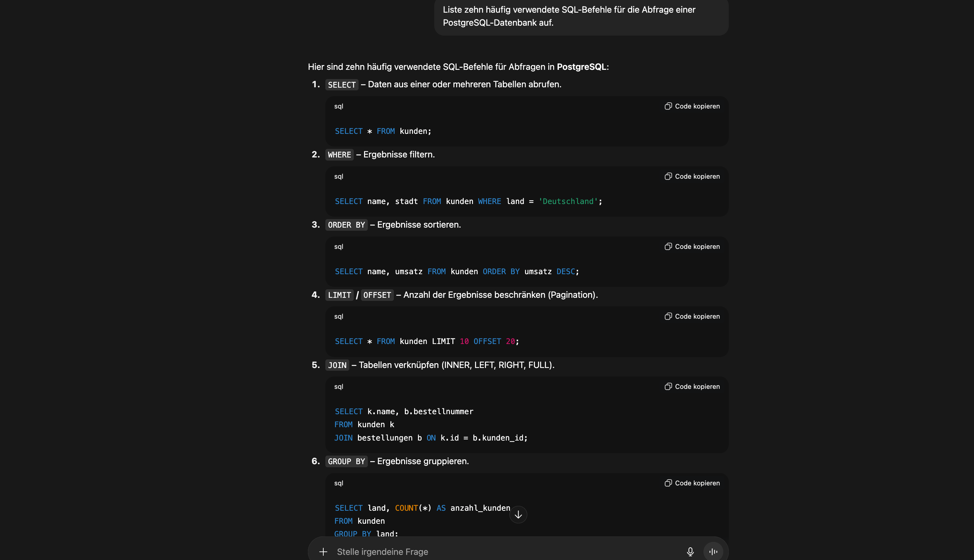Click the bold PostgreSQL word in the answer
The height and width of the screenshot is (560, 974).
[x=581, y=67]
